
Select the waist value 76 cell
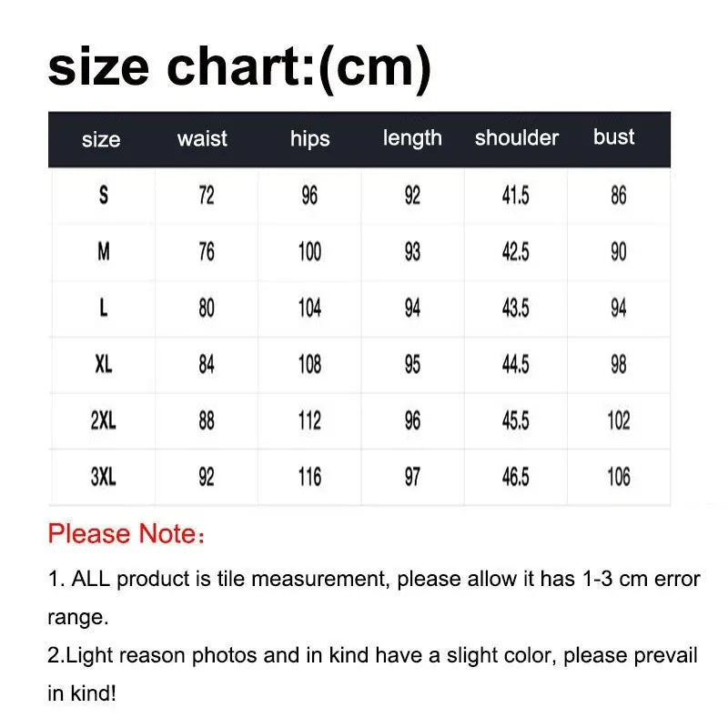pos(207,252)
